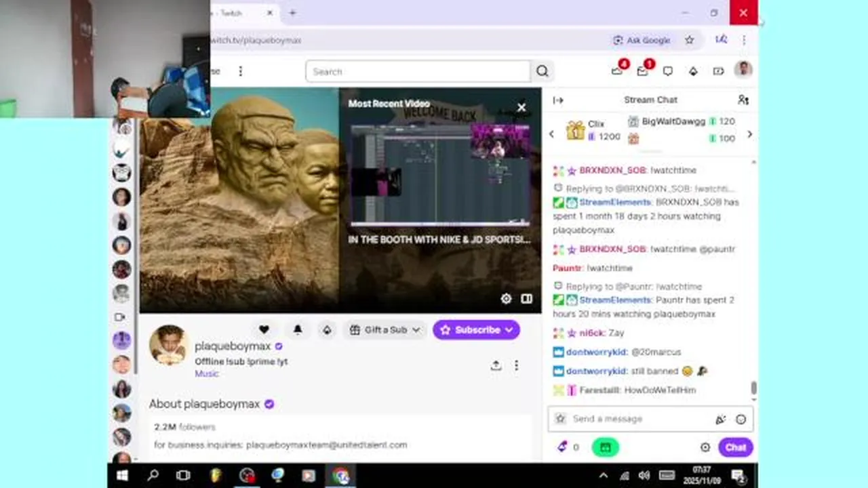The width and height of the screenshot is (868, 488).
Task: Close the Most Recent Video overlay
Action: (521, 107)
